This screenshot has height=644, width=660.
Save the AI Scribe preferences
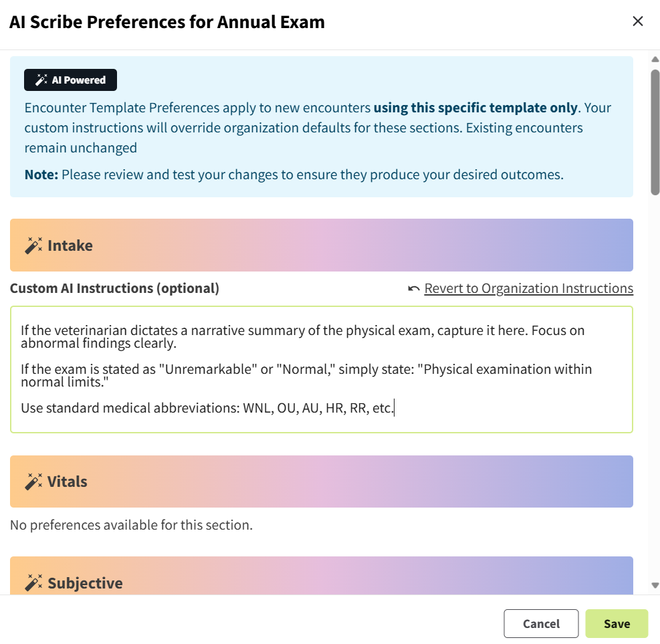617,623
